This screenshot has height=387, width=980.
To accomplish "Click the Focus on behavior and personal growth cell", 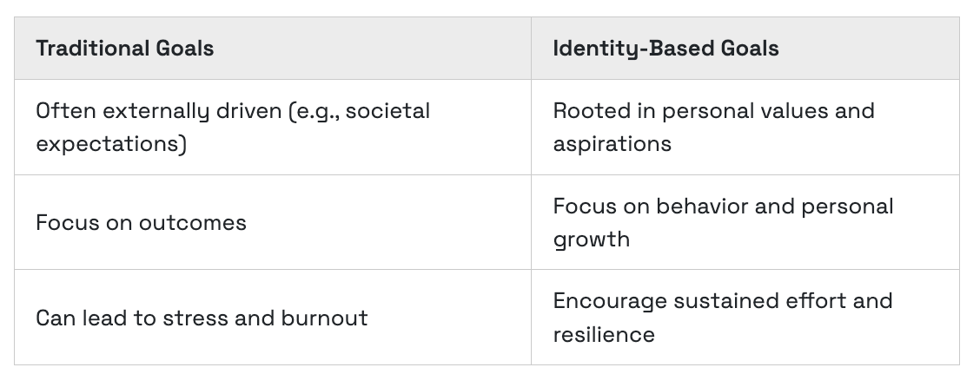I will coord(745,223).
